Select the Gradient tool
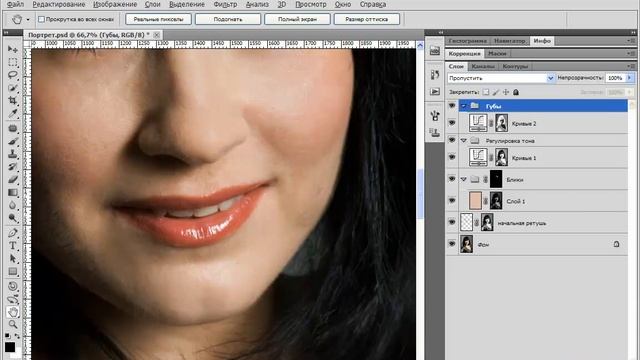The image size is (640, 360). 13,192
